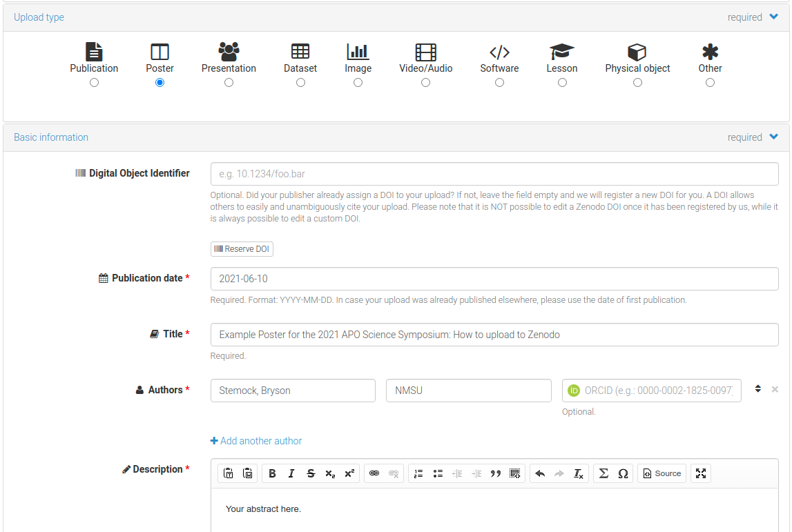Viewport: 792px width, 532px height.
Task: Click the Video/Audio film icon
Action: (426, 52)
